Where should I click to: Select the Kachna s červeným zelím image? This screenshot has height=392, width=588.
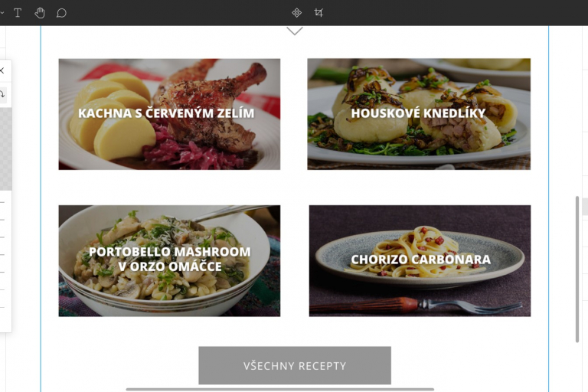tap(169, 114)
